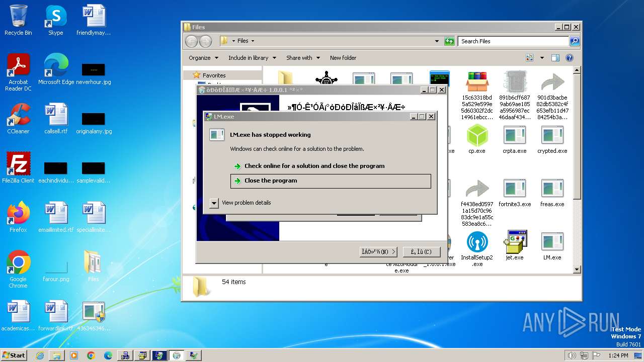Open the Organize menu
This screenshot has width=644, height=362.
[203, 58]
